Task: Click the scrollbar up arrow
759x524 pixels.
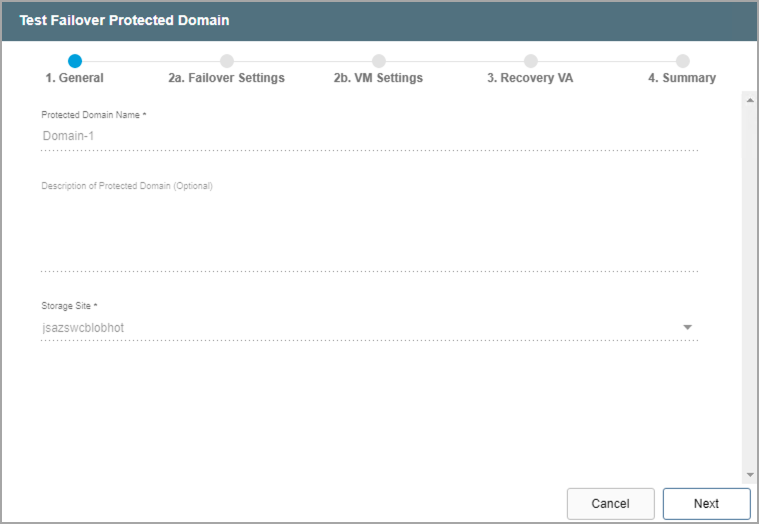Action: coord(749,98)
